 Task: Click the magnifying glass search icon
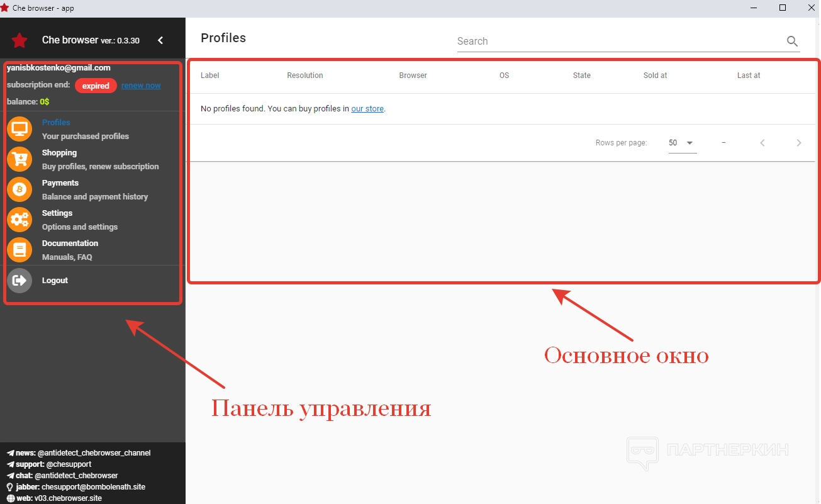(x=792, y=42)
